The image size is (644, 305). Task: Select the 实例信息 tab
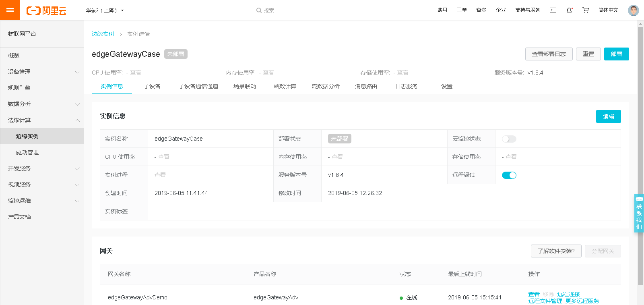[112, 86]
